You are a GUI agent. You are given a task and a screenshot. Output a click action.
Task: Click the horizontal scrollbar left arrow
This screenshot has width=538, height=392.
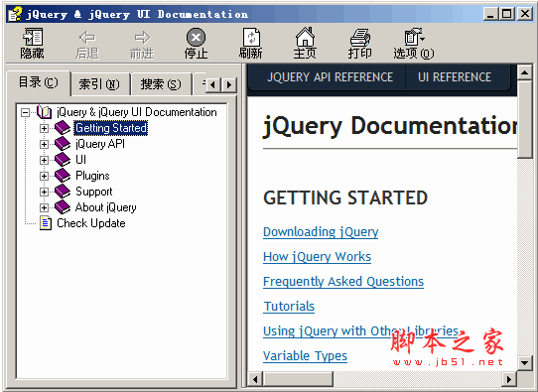255,379
